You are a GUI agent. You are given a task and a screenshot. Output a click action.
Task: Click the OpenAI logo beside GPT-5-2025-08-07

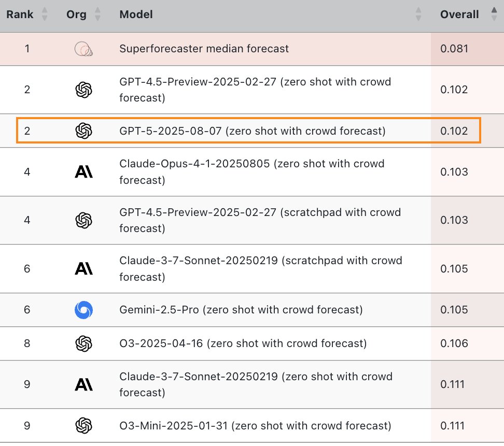tap(83, 131)
